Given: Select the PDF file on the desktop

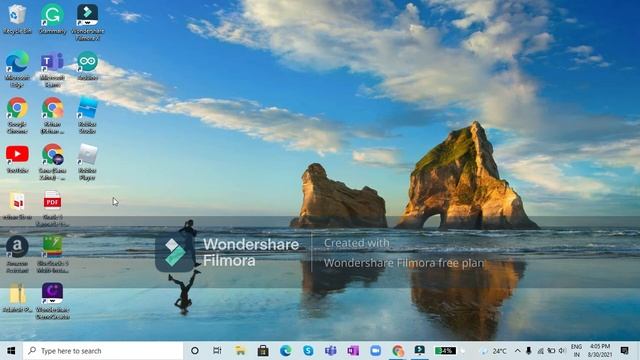Looking at the screenshot, I should [x=52, y=208].
